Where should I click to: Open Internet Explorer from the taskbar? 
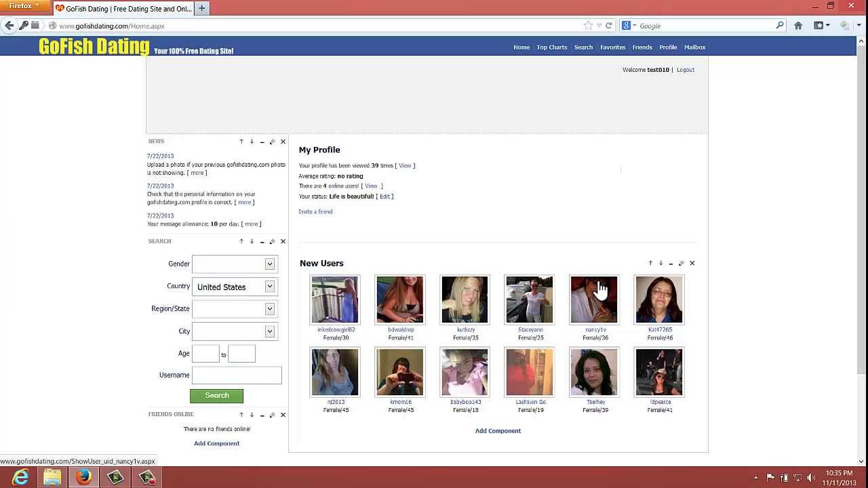20,477
